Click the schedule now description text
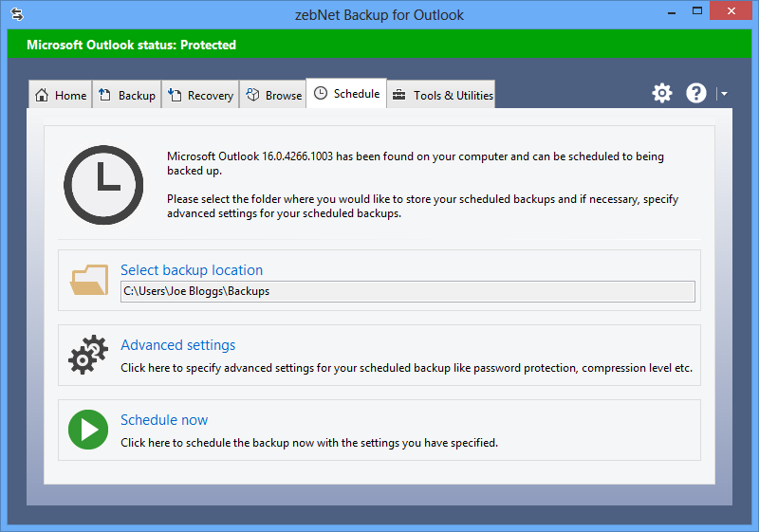This screenshot has width=759, height=532. coord(309,443)
